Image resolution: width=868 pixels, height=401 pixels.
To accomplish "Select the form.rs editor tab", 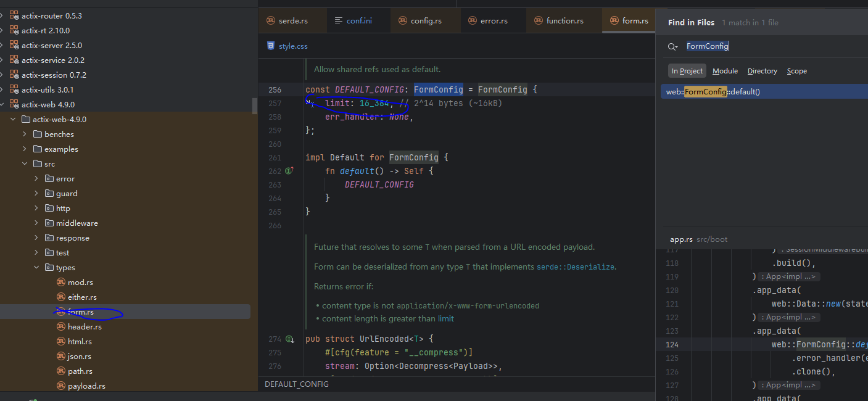I will (x=629, y=20).
